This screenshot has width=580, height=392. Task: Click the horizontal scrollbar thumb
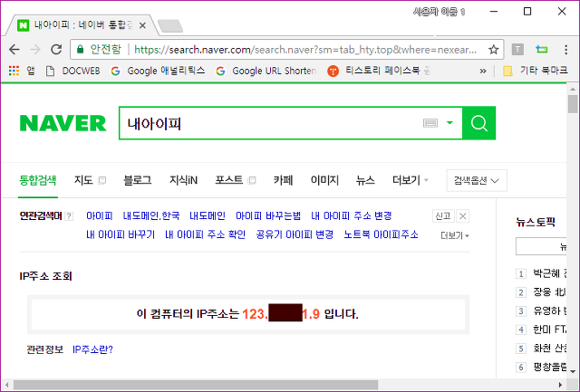click(196, 385)
